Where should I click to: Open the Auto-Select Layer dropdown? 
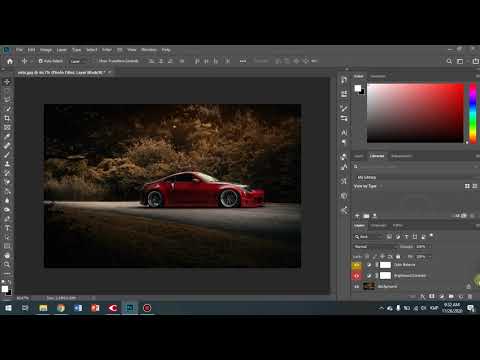click(x=79, y=61)
